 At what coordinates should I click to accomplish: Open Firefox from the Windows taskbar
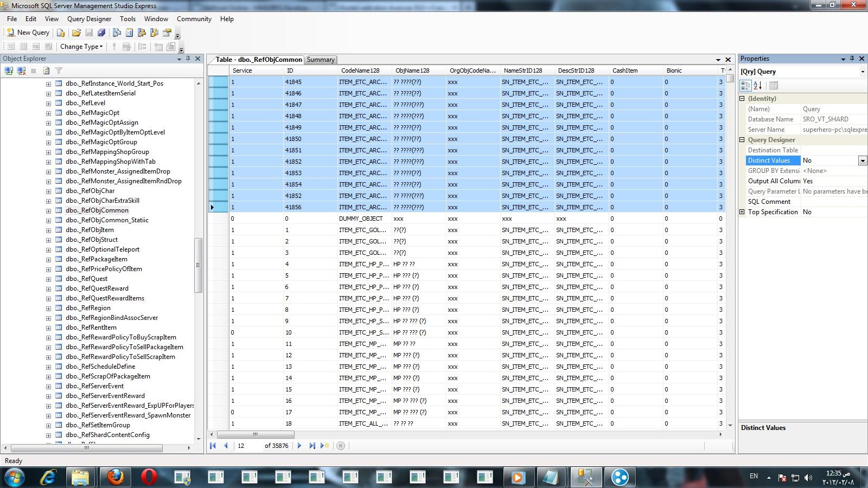pyautogui.click(x=115, y=477)
